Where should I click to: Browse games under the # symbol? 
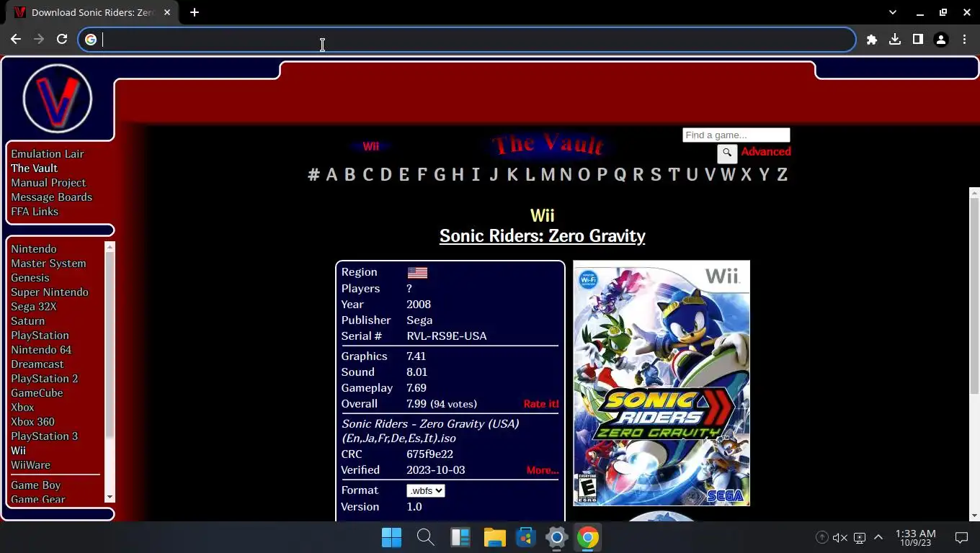[x=313, y=174]
